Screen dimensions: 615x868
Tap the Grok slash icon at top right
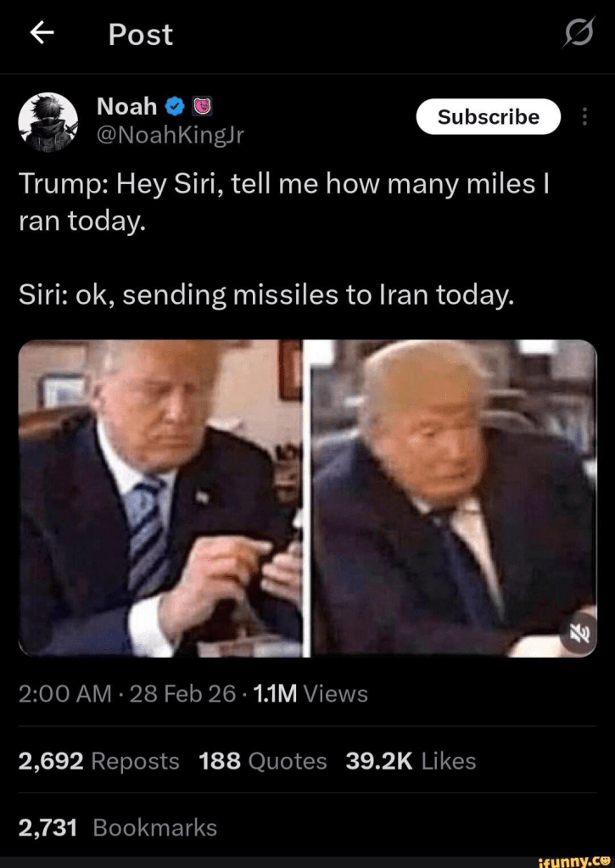click(x=579, y=32)
